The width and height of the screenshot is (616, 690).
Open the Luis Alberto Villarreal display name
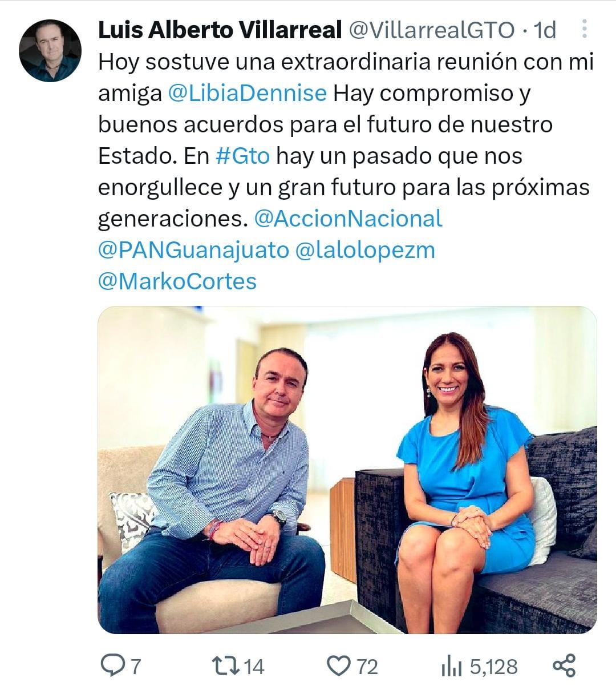click(x=220, y=30)
